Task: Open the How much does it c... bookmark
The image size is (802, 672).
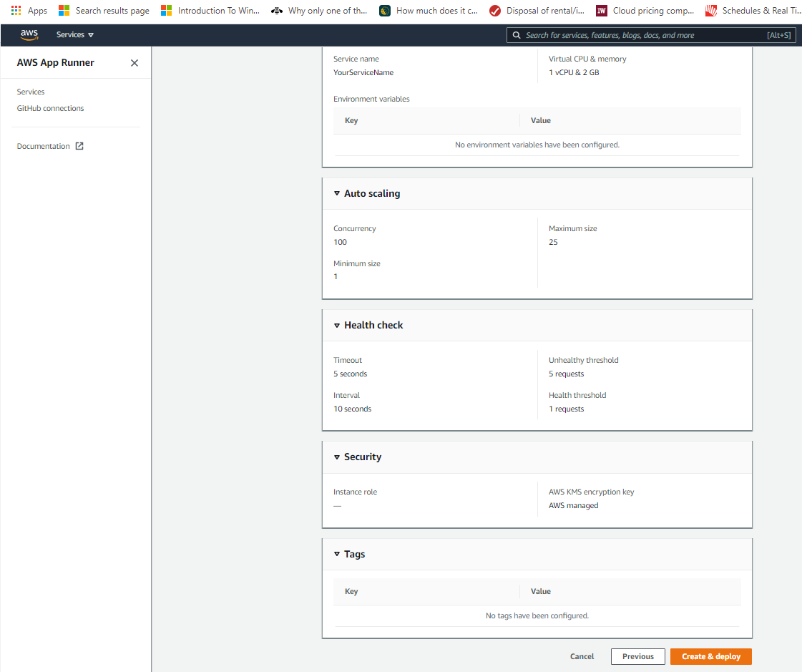Action: (x=428, y=10)
